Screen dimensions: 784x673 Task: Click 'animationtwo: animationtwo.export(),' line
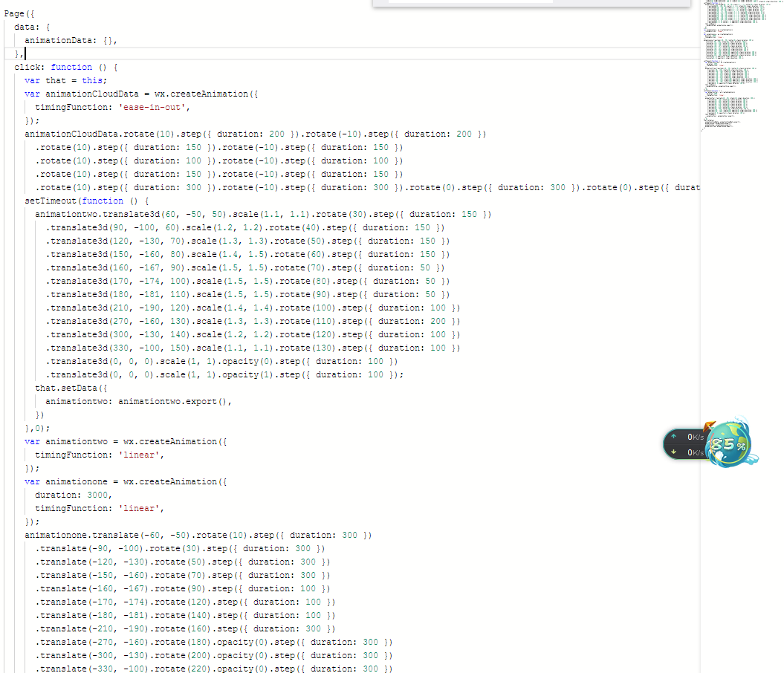tap(138, 402)
